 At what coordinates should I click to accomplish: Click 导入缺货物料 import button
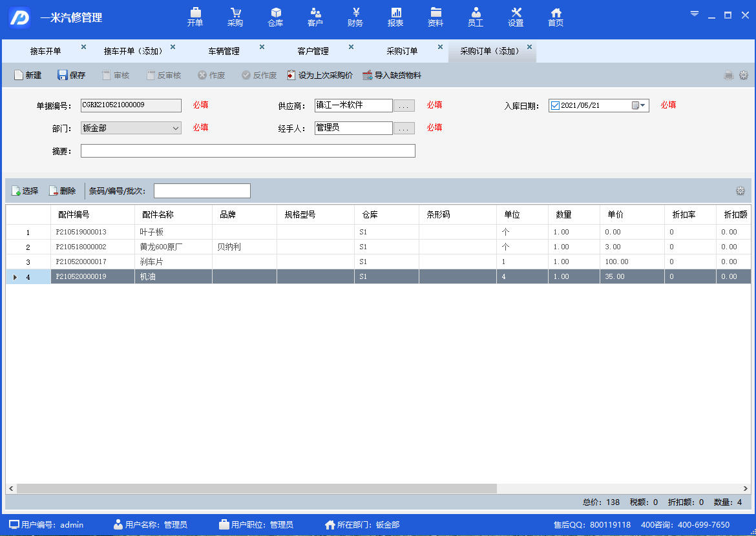pos(392,76)
